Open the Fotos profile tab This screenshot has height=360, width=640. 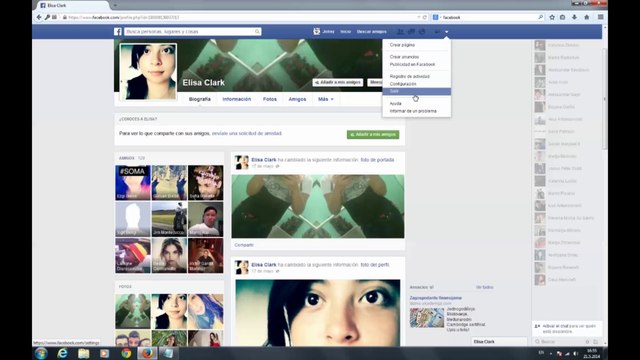[x=270, y=99]
